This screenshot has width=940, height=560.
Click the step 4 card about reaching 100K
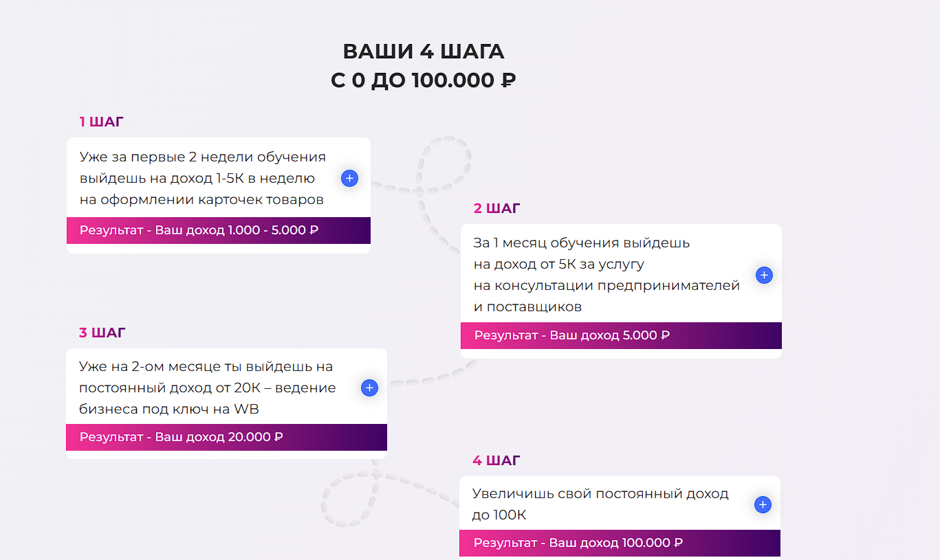point(602,501)
